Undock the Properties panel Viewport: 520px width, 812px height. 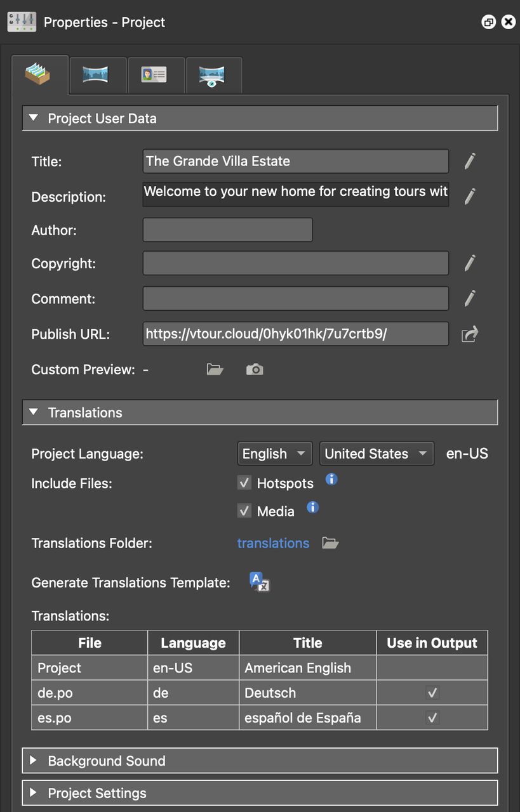tap(488, 22)
